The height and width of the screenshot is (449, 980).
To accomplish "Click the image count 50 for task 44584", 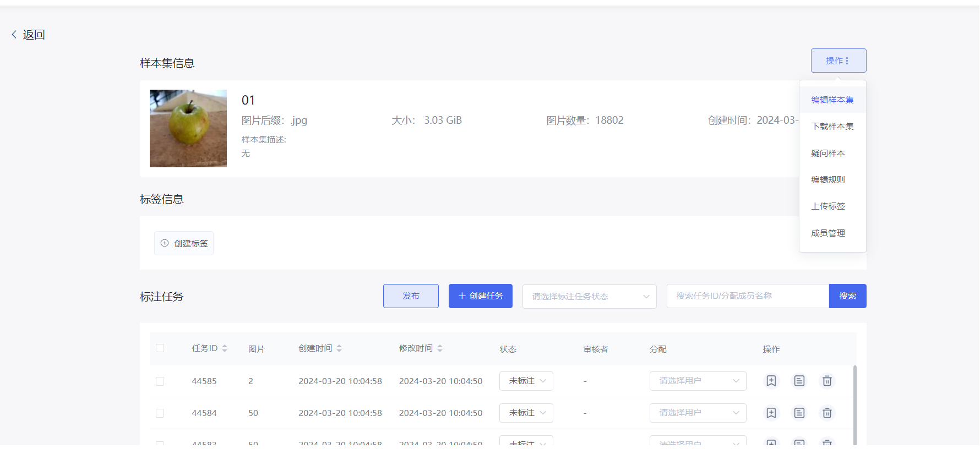I will click(x=253, y=413).
